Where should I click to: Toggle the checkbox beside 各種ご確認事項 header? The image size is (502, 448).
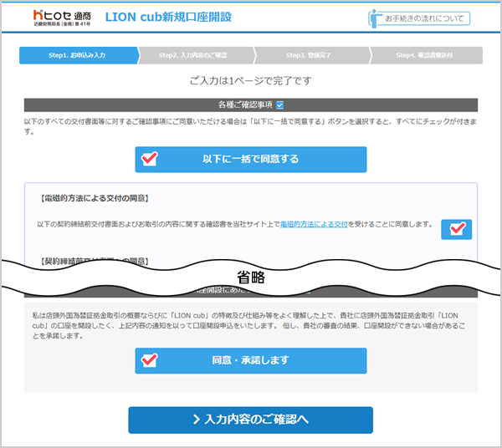pyautogui.click(x=279, y=104)
